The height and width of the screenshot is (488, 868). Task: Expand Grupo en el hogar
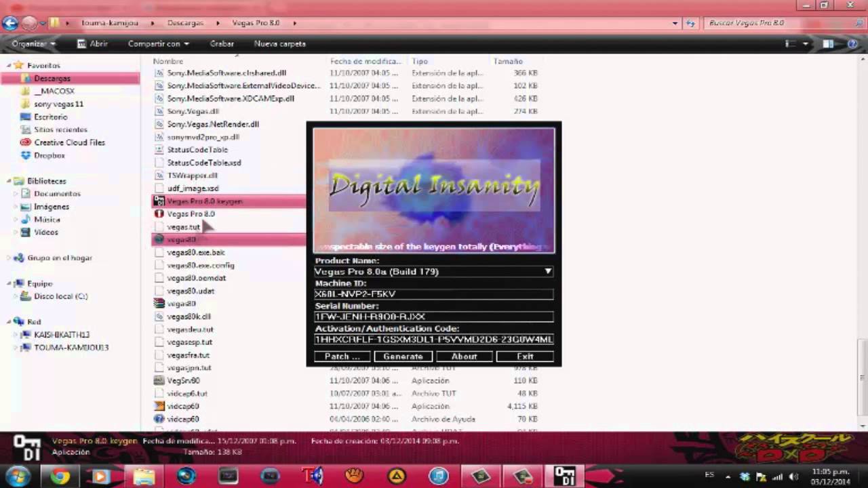pyautogui.click(x=9, y=258)
